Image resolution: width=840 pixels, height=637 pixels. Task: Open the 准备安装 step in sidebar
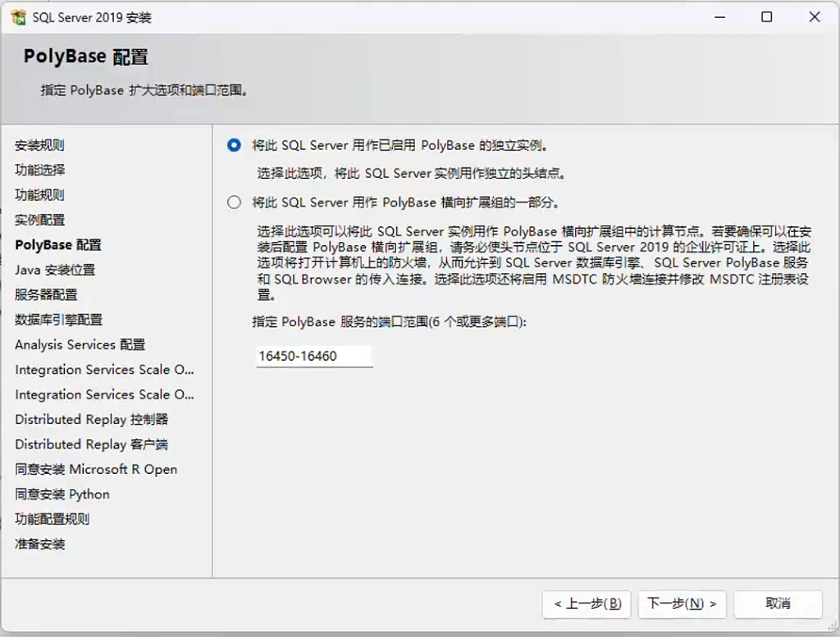(x=39, y=544)
